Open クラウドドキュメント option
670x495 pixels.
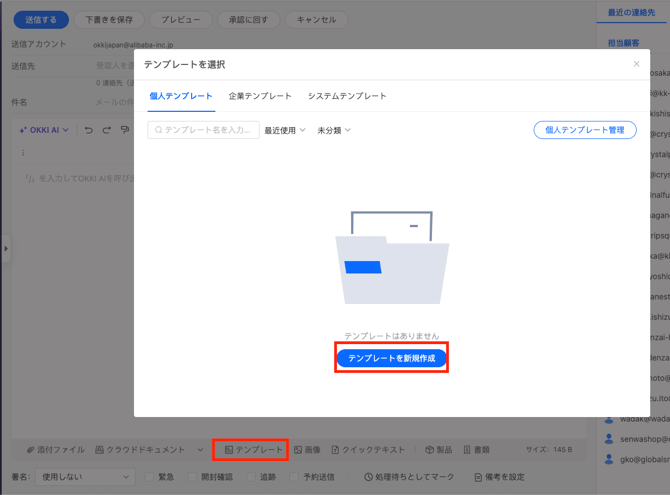[140, 450]
